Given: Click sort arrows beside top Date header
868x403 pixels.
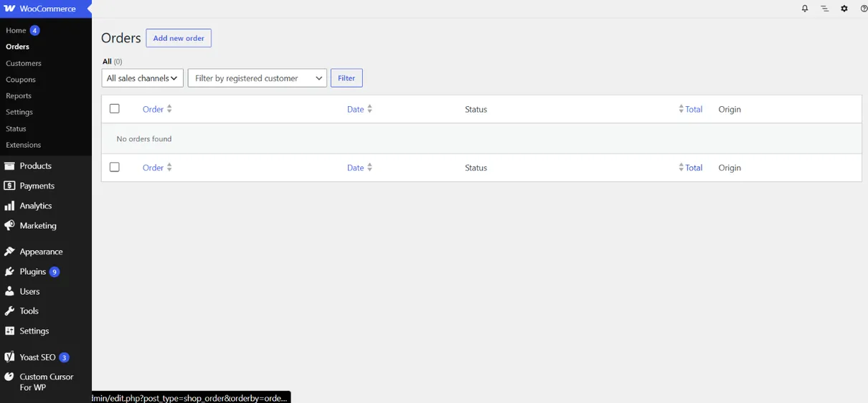Looking at the screenshot, I should (369, 109).
